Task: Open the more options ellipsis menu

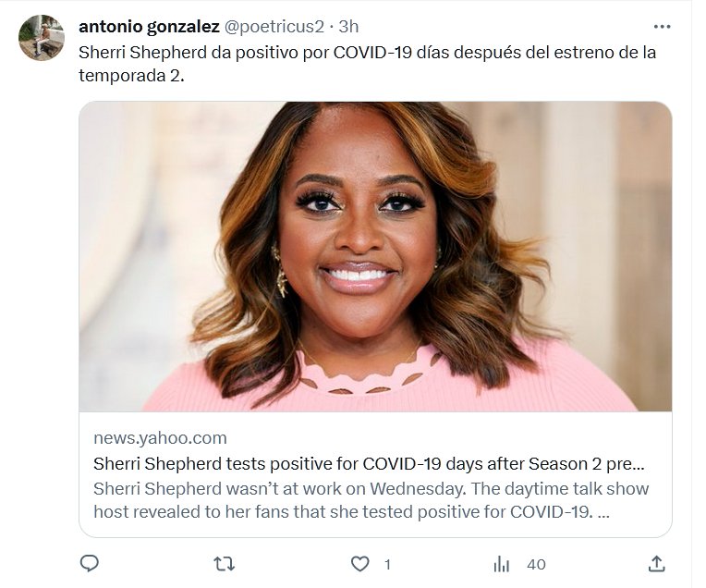Action: coord(662,27)
